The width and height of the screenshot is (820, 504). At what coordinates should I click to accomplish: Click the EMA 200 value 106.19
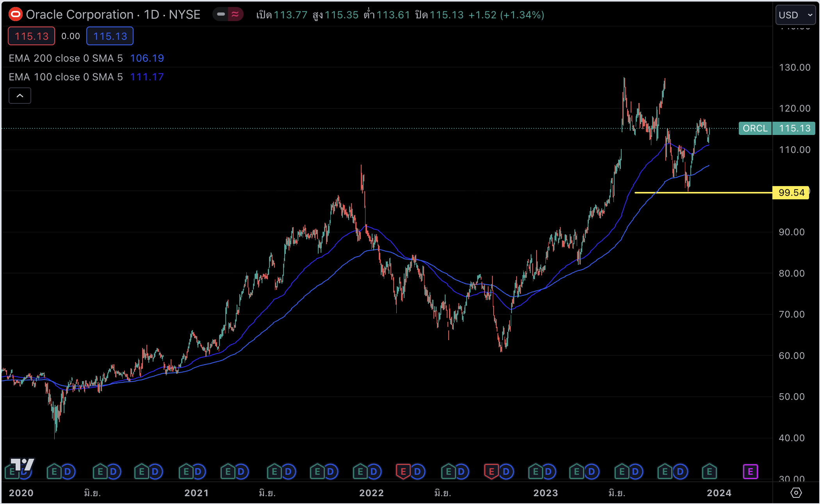point(147,58)
